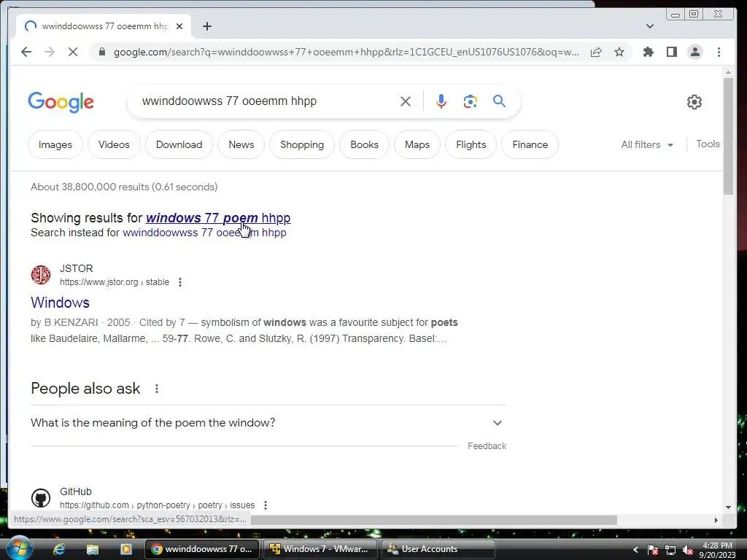Screen dimensions: 747x560
Task: Expand the All filters dropdown
Action: point(647,145)
